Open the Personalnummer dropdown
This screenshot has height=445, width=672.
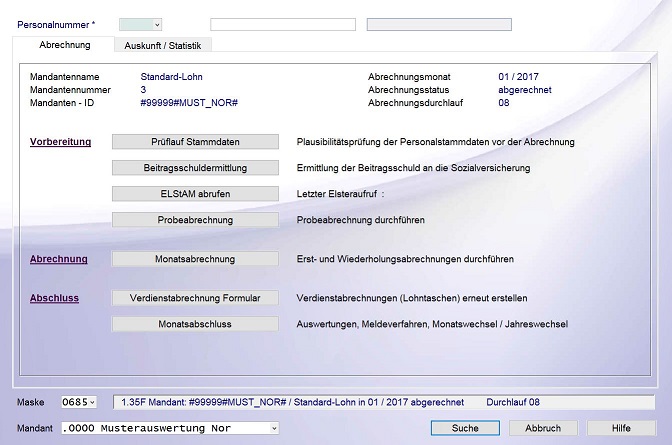[157, 25]
